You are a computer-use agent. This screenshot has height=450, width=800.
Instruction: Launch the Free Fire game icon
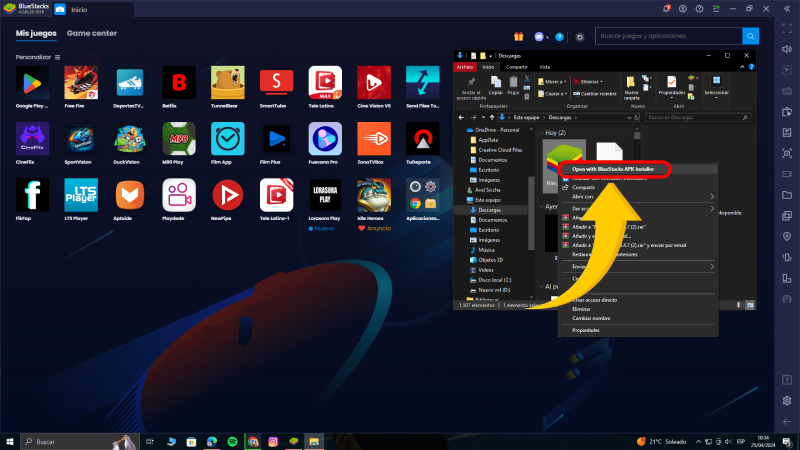81,83
